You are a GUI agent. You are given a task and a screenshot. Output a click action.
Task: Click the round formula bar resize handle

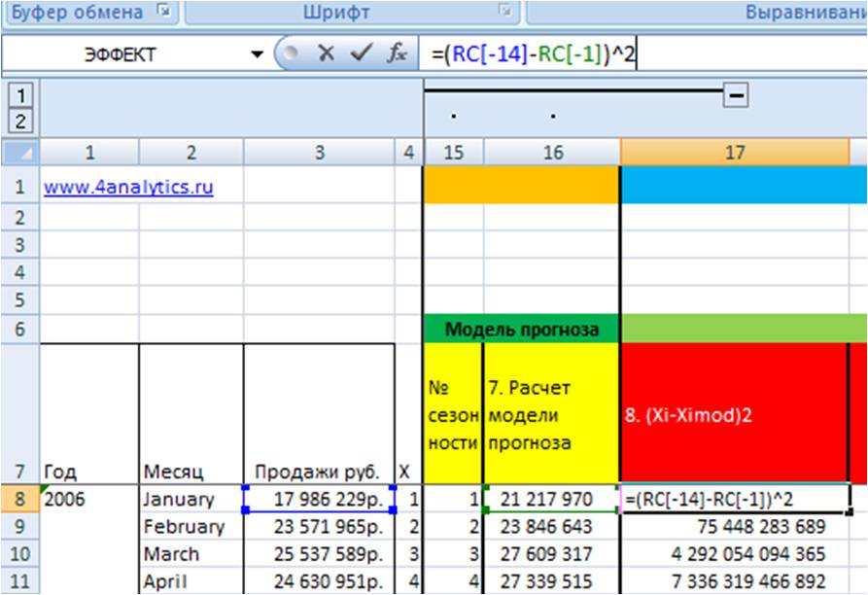click(x=290, y=53)
